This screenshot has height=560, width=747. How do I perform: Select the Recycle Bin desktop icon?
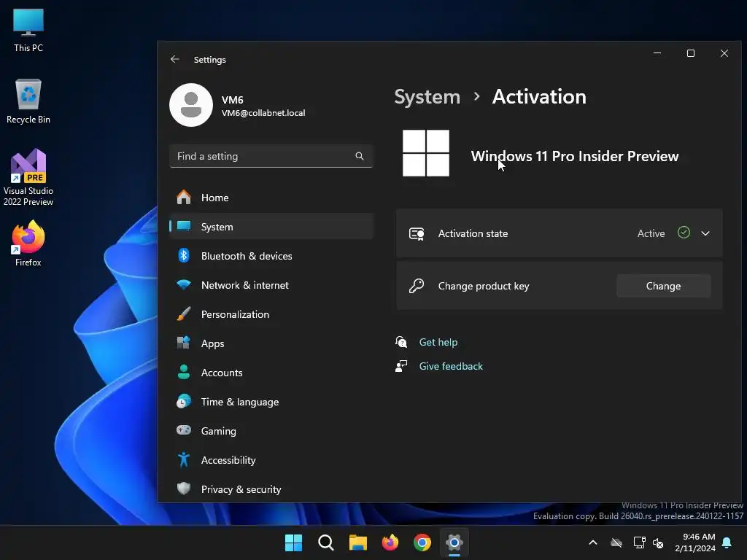point(28,101)
